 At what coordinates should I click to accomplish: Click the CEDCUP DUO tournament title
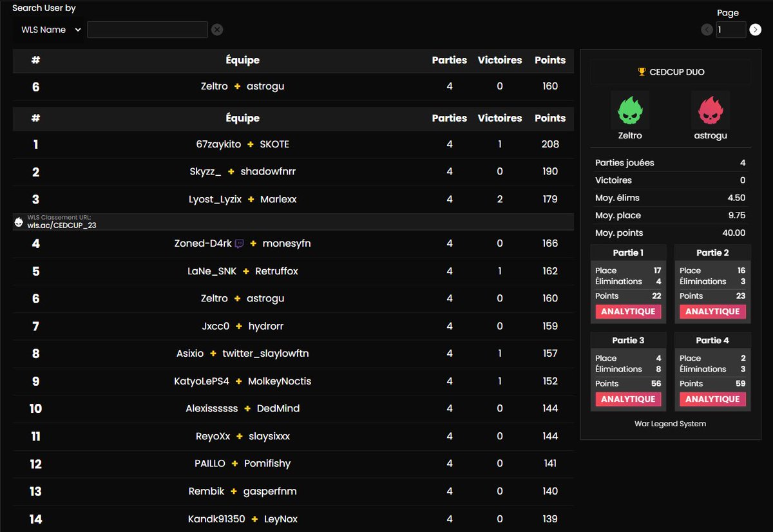pos(677,72)
